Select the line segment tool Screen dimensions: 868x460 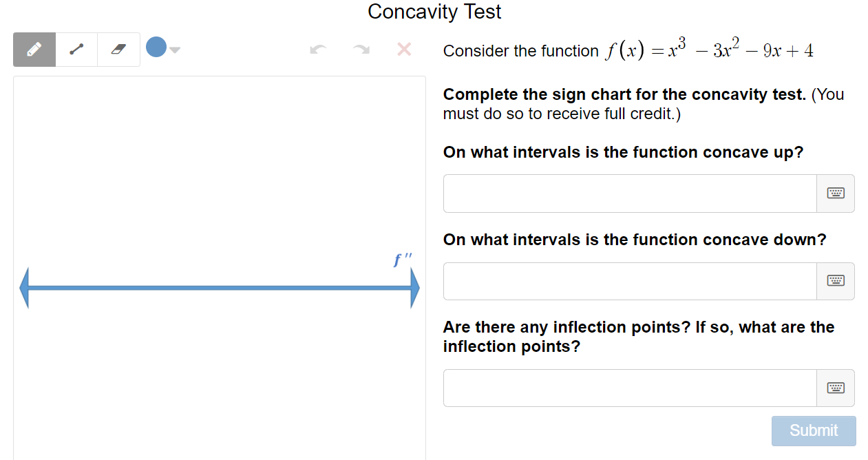(x=76, y=49)
